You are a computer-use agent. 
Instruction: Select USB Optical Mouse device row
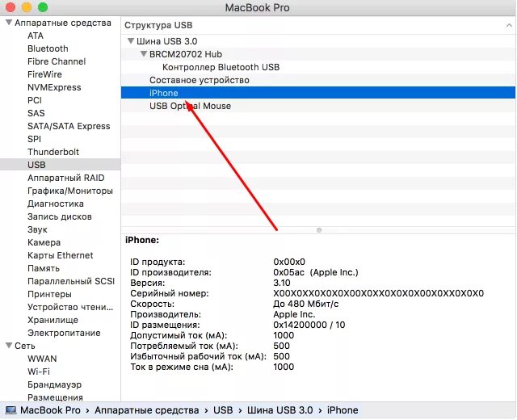pos(318,106)
